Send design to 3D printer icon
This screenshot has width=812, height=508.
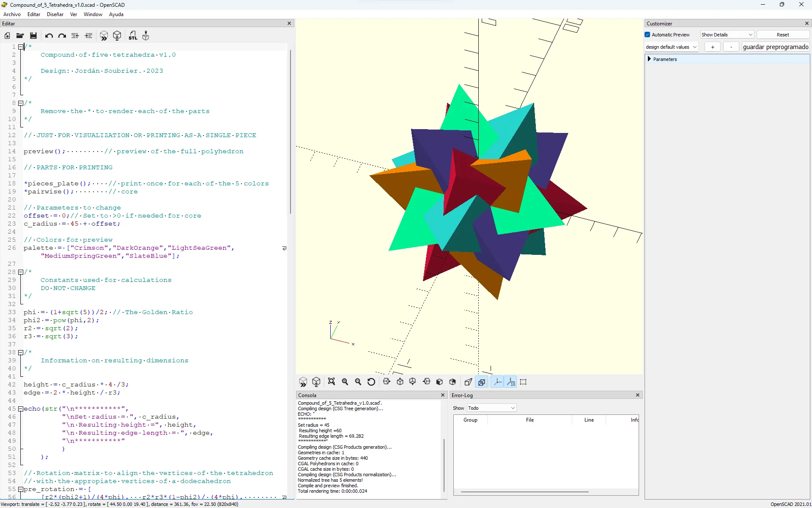146,36
